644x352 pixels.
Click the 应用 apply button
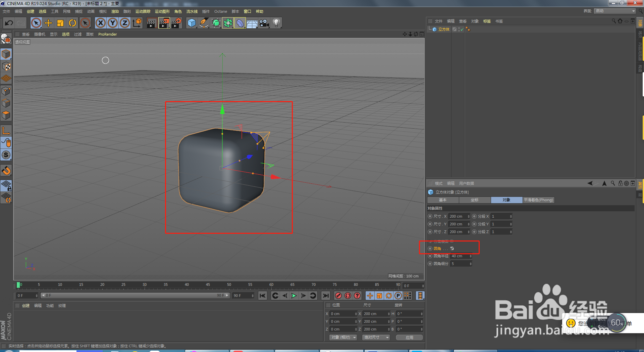pyautogui.click(x=409, y=337)
